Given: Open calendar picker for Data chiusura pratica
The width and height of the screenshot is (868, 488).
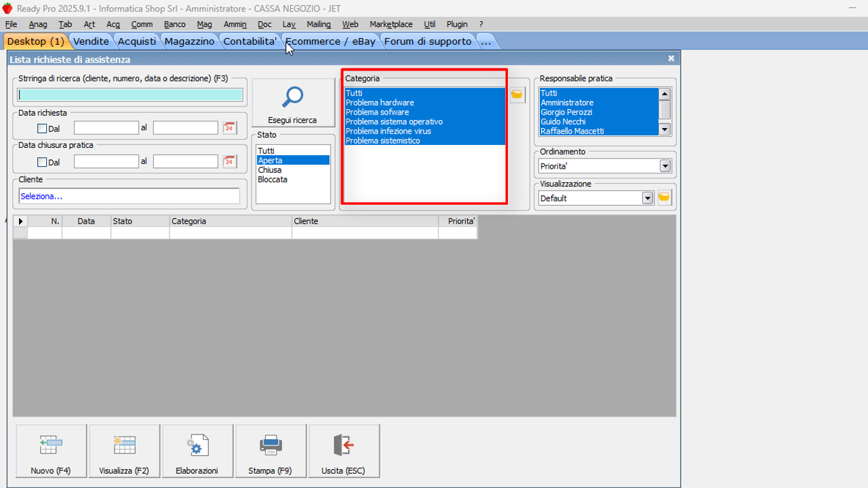Looking at the screenshot, I should coord(230,162).
